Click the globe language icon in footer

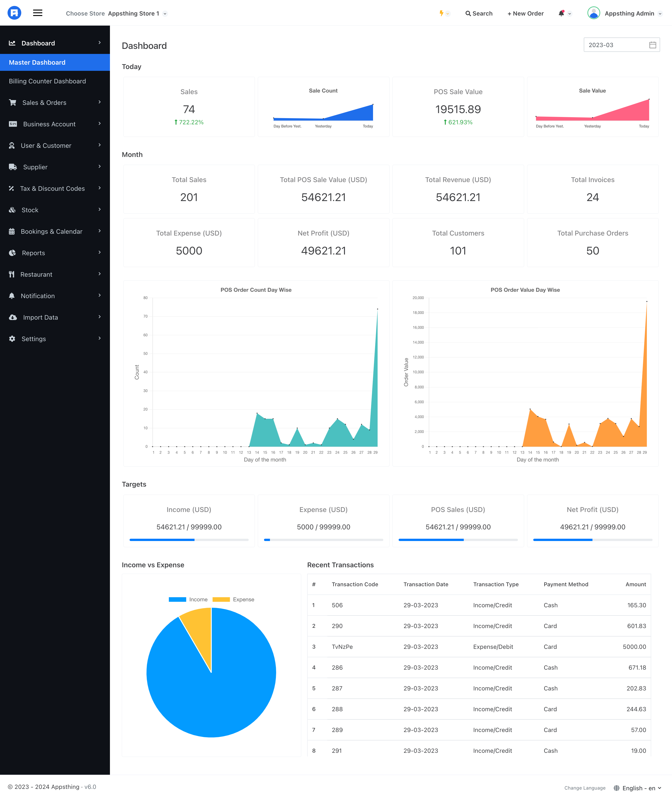[x=616, y=788]
